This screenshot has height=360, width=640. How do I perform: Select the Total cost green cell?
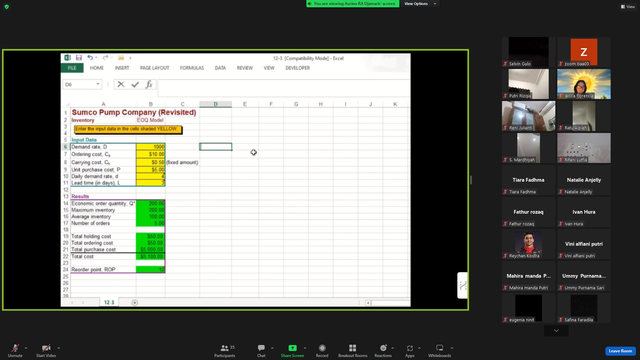click(151, 256)
